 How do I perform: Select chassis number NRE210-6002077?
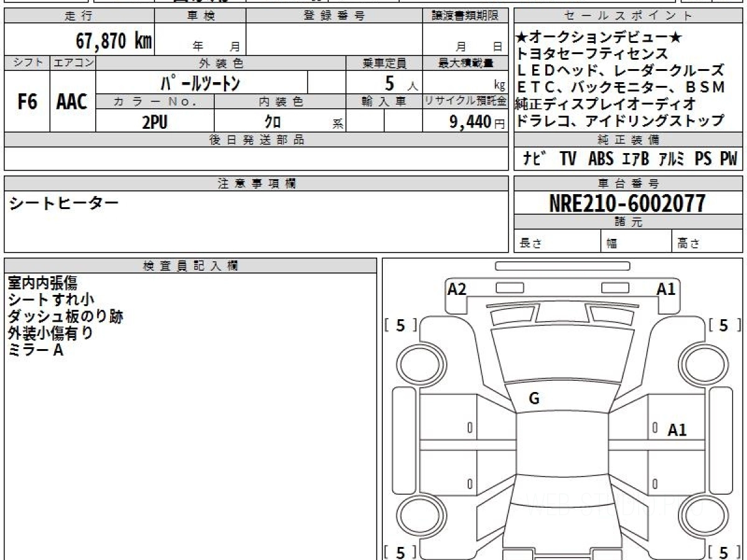(629, 203)
